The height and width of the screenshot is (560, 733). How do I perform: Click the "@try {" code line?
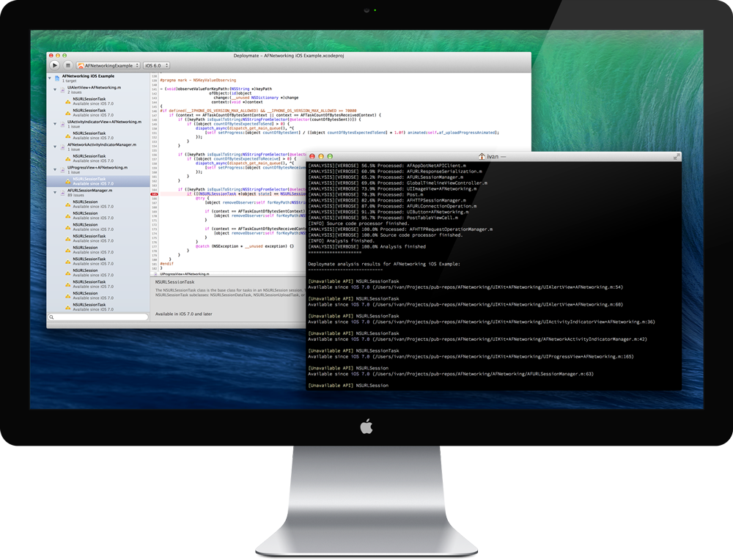coord(202,198)
